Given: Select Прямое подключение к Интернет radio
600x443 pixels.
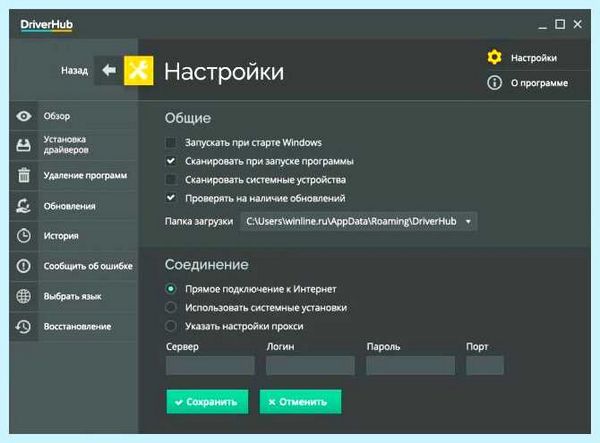Looking at the screenshot, I should point(171,289).
